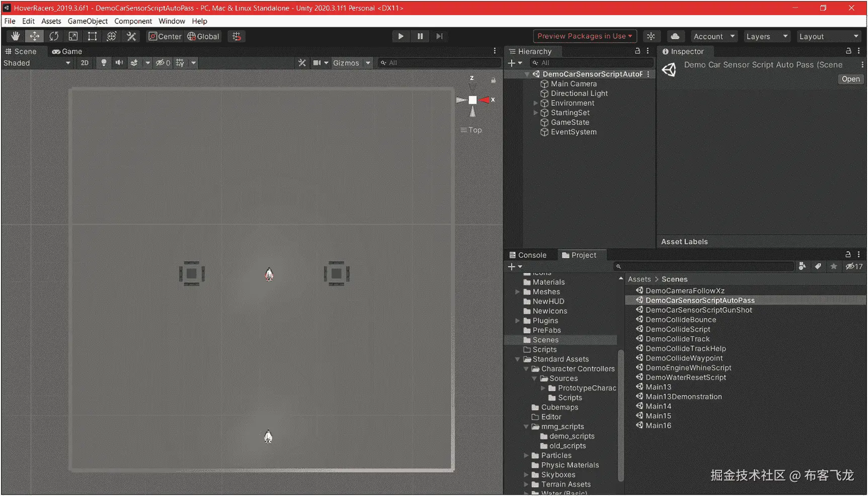Open the GameObject menu
The height and width of the screenshot is (496, 868).
coord(88,21)
